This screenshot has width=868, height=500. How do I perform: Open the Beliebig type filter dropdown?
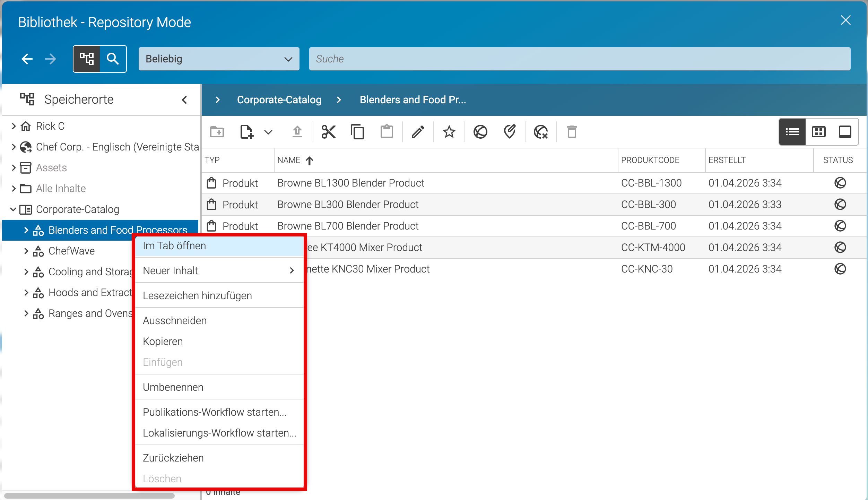tap(219, 59)
